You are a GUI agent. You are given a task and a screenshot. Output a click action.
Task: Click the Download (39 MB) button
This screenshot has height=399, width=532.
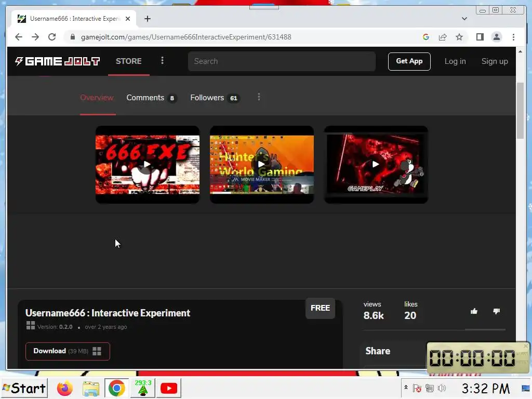[x=68, y=351]
